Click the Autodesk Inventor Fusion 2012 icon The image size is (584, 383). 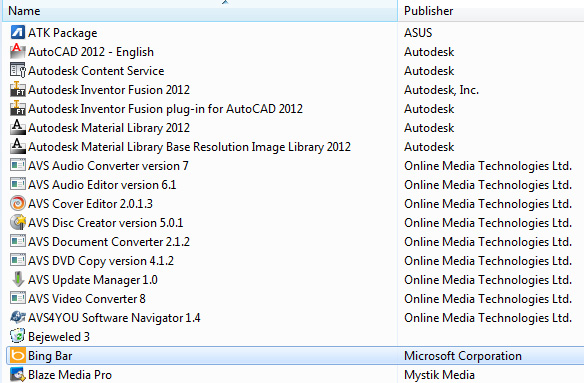(x=18, y=89)
